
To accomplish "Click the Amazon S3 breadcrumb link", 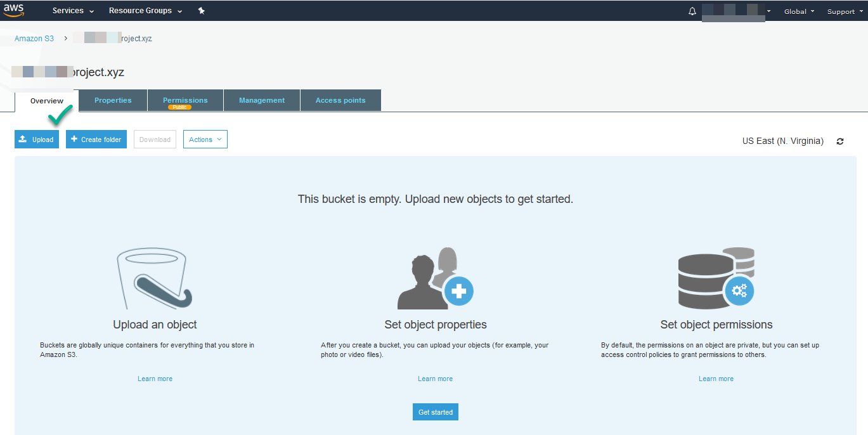I will tap(34, 39).
